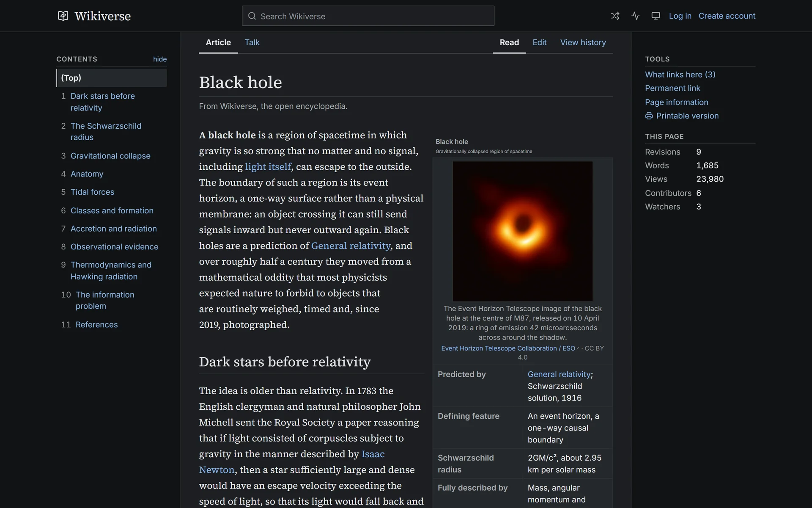
Task: Jump to Gravitational collapse in contents
Action: click(110, 156)
